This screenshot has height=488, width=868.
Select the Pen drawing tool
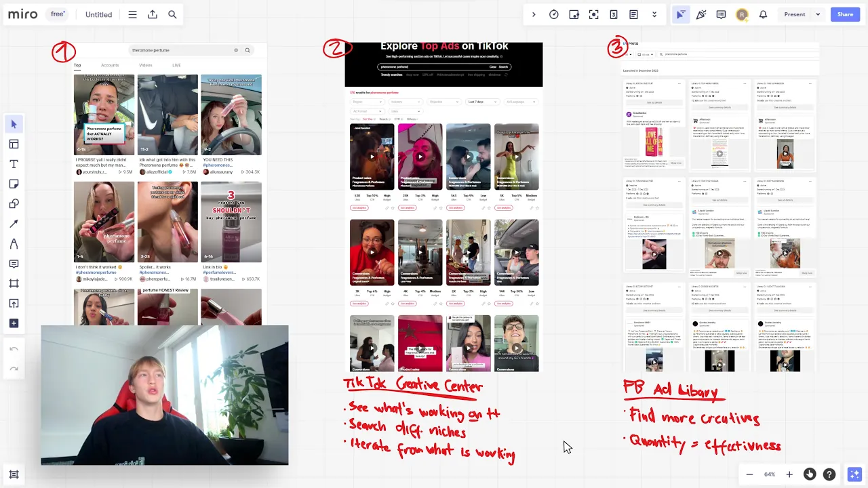click(14, 243)
